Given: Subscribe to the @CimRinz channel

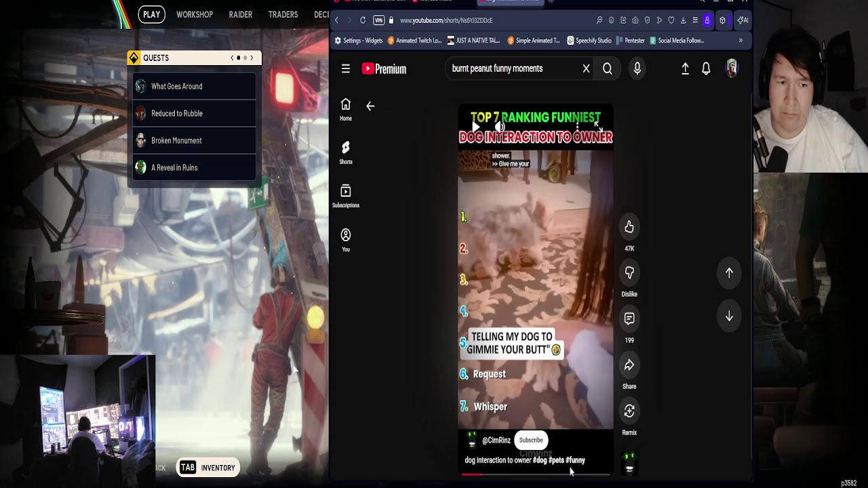Looking at the screenshot, I should (531, 440).
